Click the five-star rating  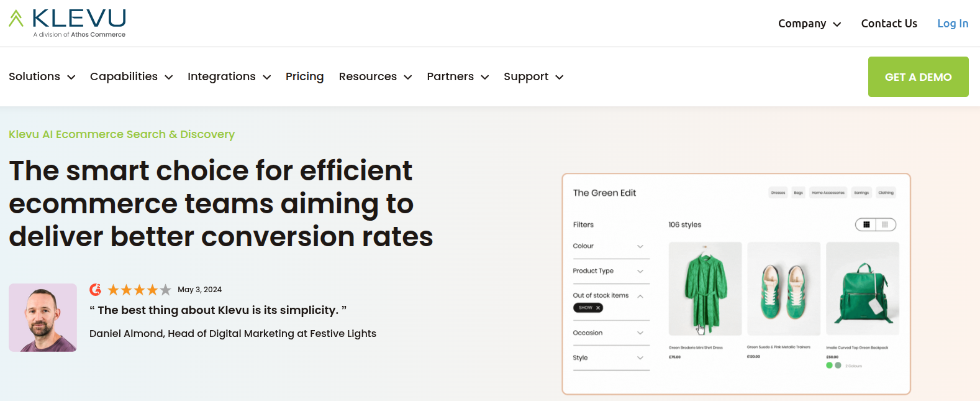point(139,290)
